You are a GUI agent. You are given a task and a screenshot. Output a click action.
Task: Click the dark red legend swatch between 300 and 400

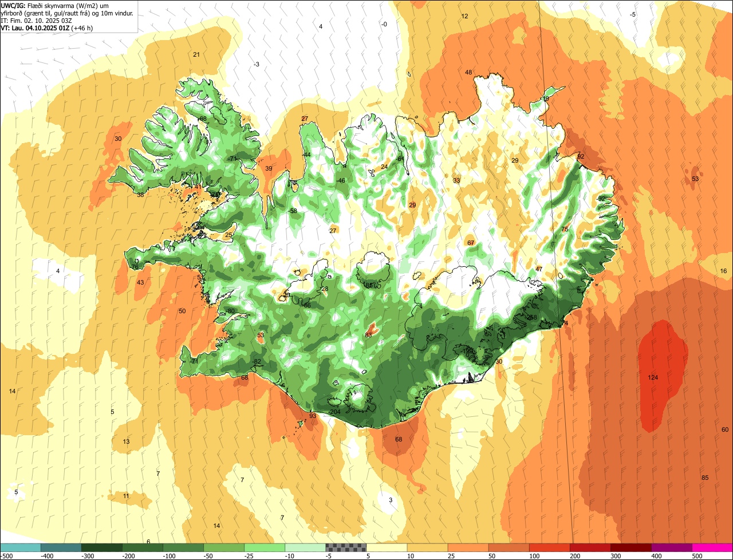tap(631, 547)
